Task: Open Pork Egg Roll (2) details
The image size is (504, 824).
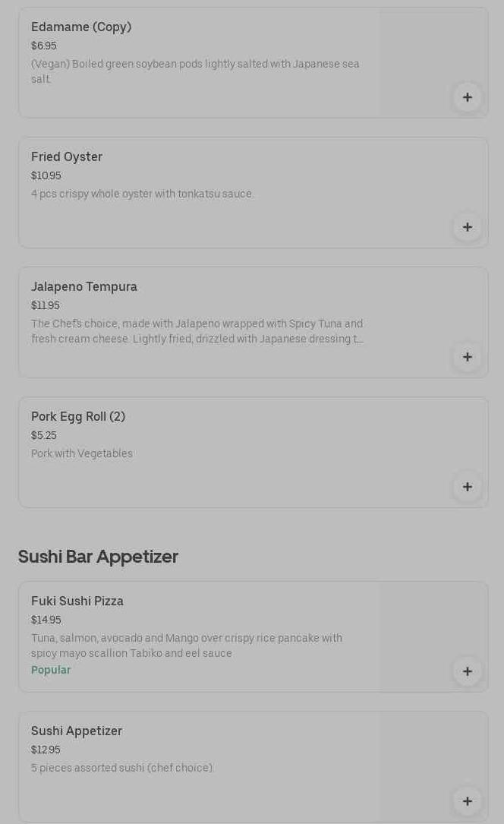Action: 78,417
